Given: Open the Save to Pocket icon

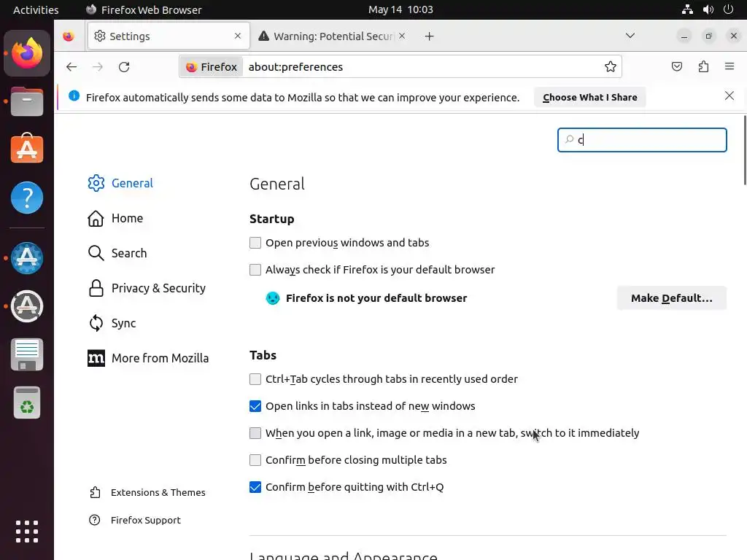Looking at the screenshot, I should coord(677,67).
